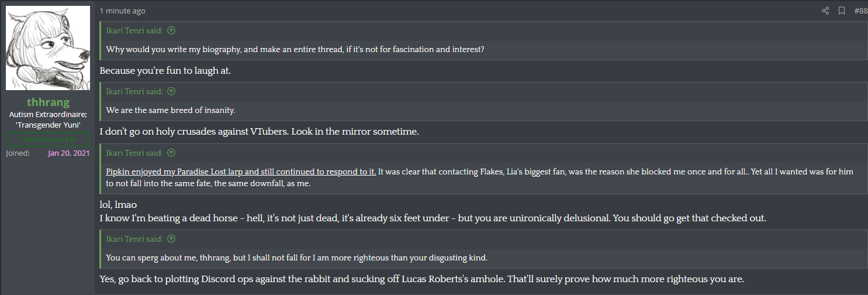868x295 pixels.
Task: Click the 'True & Honest Fan' user banner
Action: click(48, 139)
